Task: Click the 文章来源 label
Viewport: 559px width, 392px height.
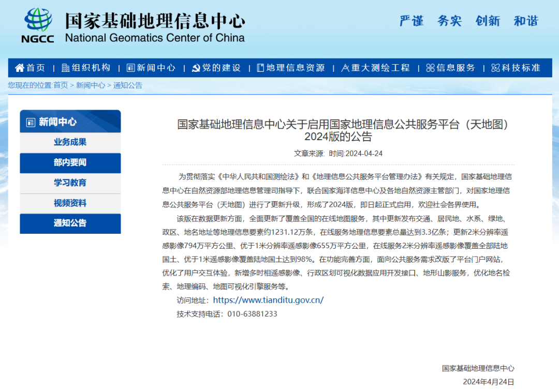Action: tap(308, 154)
